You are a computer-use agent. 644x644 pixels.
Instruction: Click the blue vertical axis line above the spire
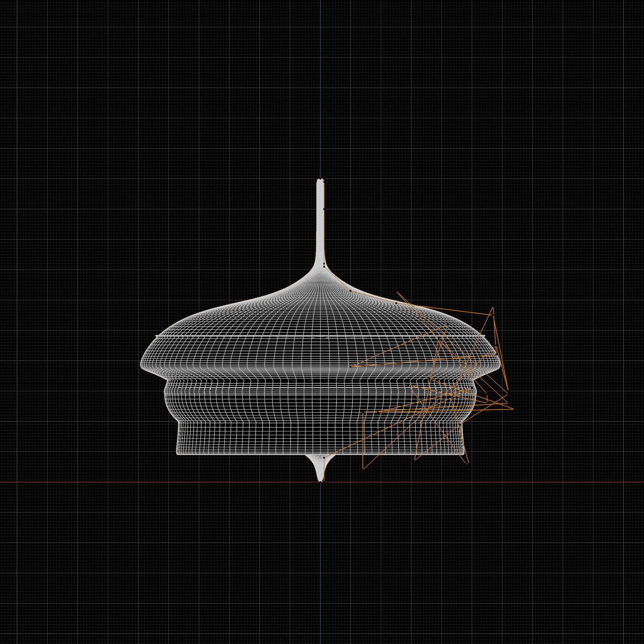(320, 100)
